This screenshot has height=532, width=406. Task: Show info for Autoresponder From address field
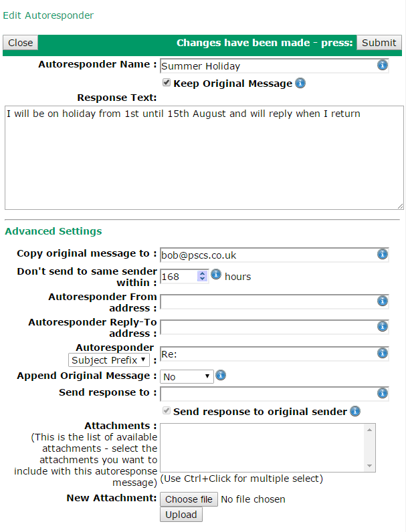tap(382, 301)
